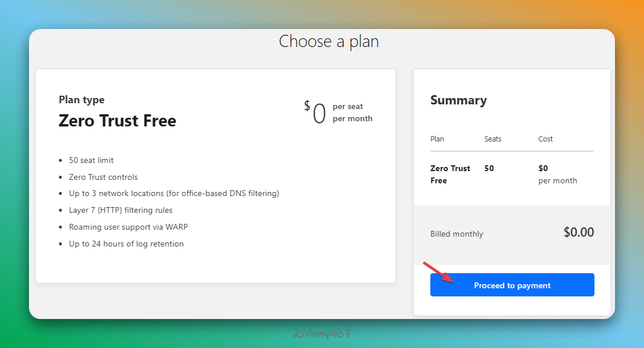Click the Billed monthly label

point(457,234)
